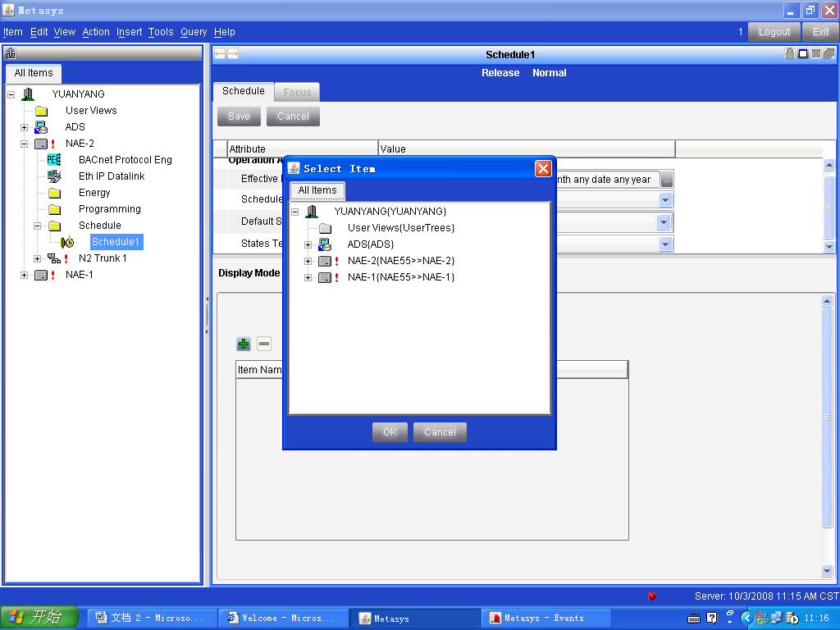Switch to the Focus tab
The height and width of the screenshot is (630, 840).
297,93
